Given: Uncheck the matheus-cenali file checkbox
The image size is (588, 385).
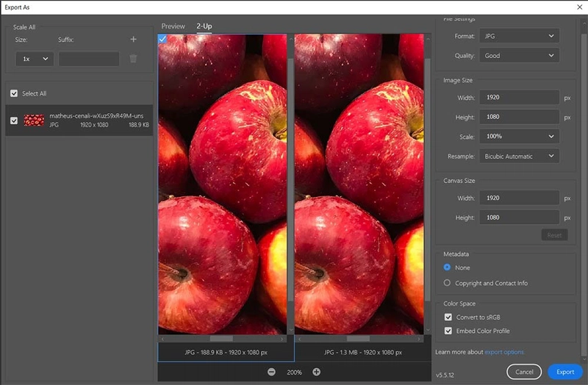Looking at the screenshot, I should 14,120.
